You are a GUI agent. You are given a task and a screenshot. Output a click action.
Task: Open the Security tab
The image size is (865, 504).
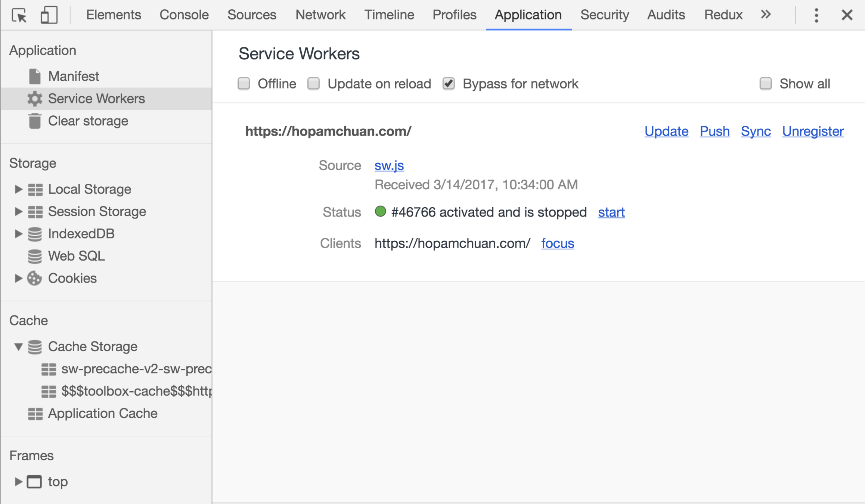604,15
